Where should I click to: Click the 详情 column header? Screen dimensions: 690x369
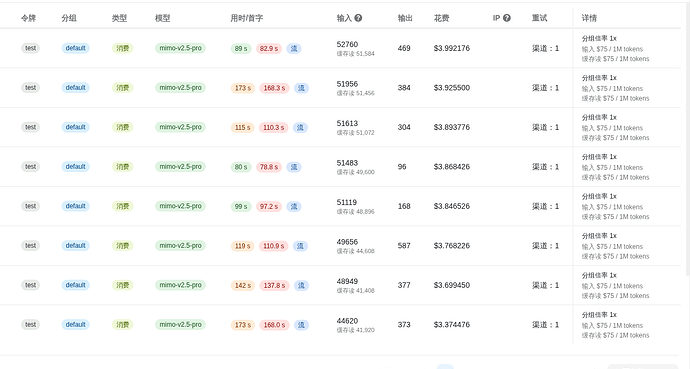pos(589,18)
